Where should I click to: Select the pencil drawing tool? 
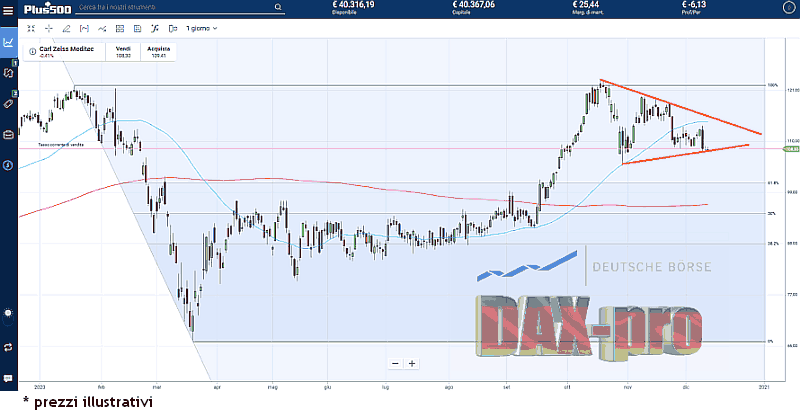pyautogui.click(x=66, y=29)
